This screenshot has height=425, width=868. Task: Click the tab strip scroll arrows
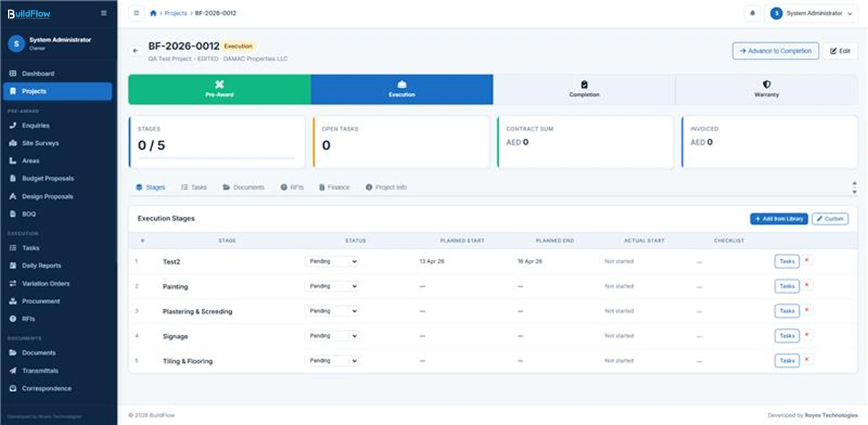pyautogui.click(x=854, y=187)
